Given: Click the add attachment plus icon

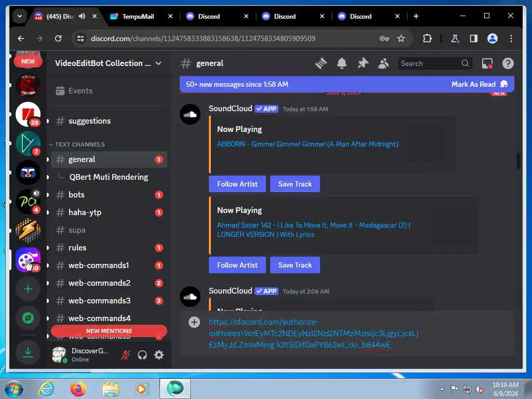Looking at the screenshot, I should click(x=194, y=322).
